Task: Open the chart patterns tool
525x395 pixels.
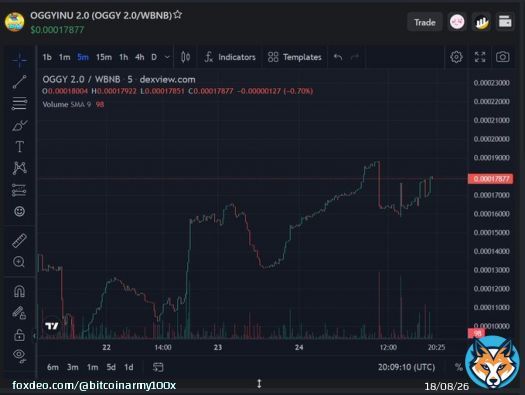Action: (x=19, y=168)
